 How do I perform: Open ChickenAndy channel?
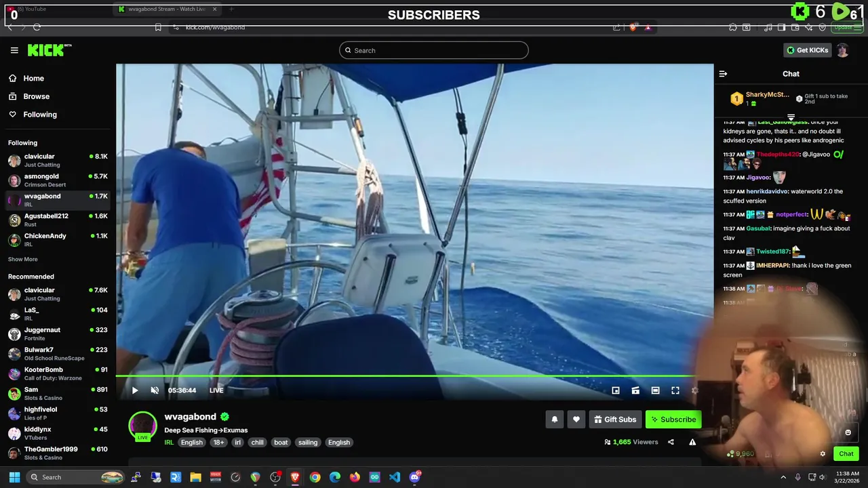(58, 240)
